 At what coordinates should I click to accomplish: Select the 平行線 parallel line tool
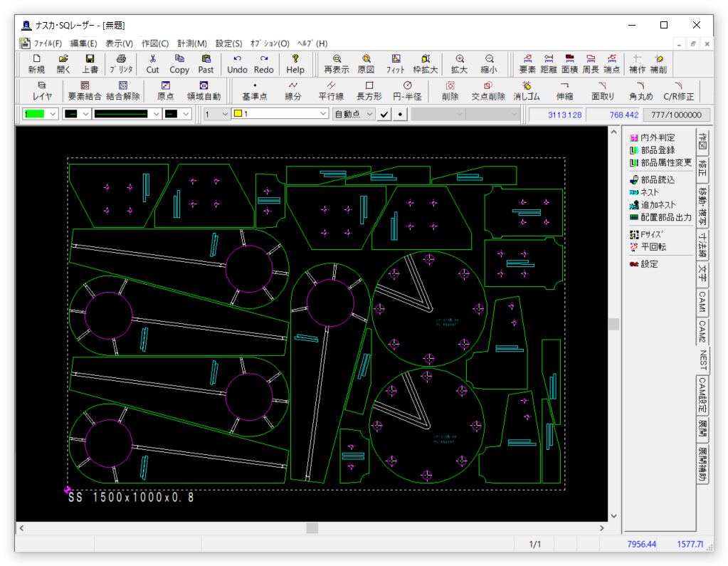click(x=331, y=90)
